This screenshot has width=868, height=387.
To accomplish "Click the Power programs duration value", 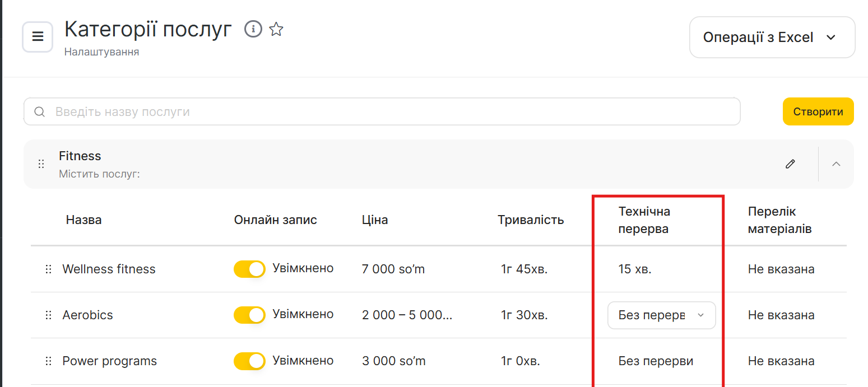I will click(520, 361).
